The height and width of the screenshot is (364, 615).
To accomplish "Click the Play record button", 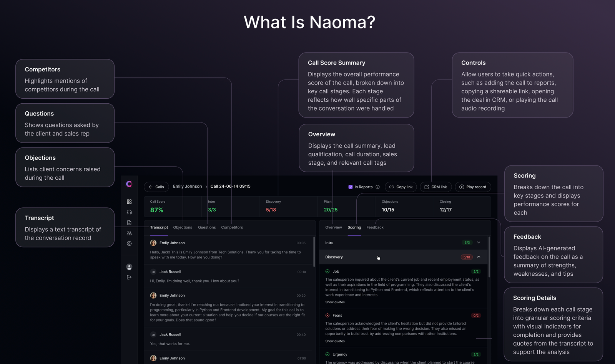I will [472, 187].
